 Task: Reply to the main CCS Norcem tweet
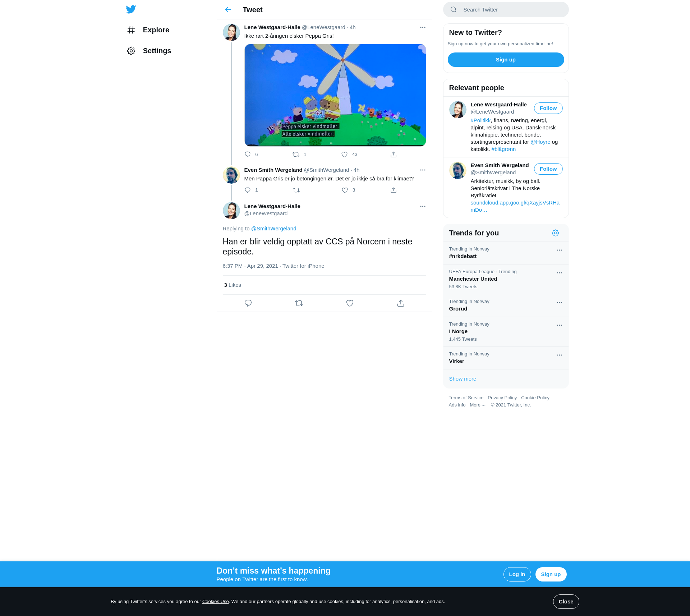point(248,303)
